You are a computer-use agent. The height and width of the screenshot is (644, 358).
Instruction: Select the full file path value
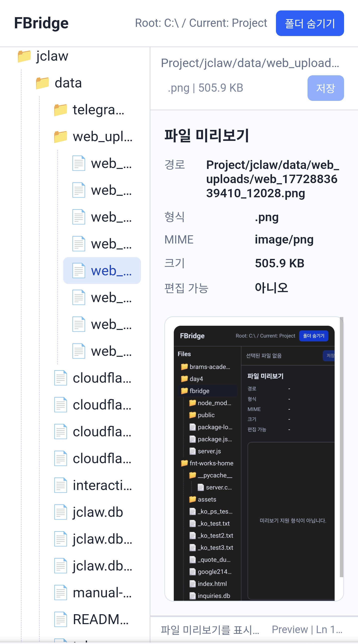pos(272,179)
